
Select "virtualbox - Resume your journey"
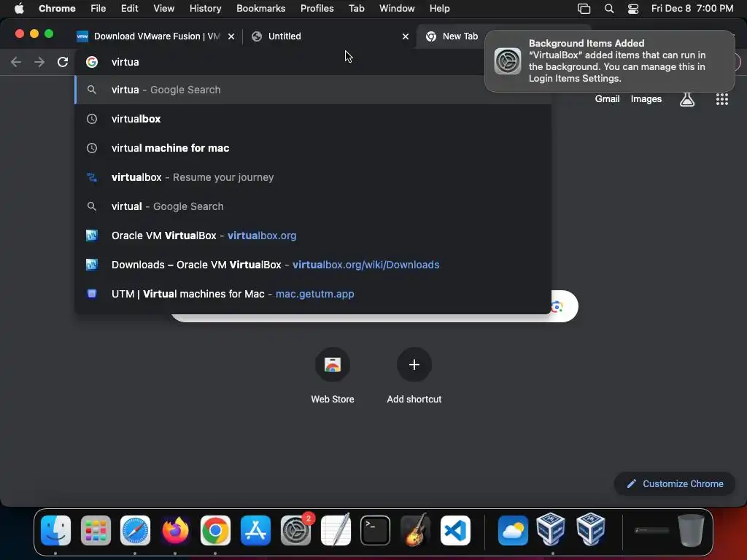tap(313, 177)
